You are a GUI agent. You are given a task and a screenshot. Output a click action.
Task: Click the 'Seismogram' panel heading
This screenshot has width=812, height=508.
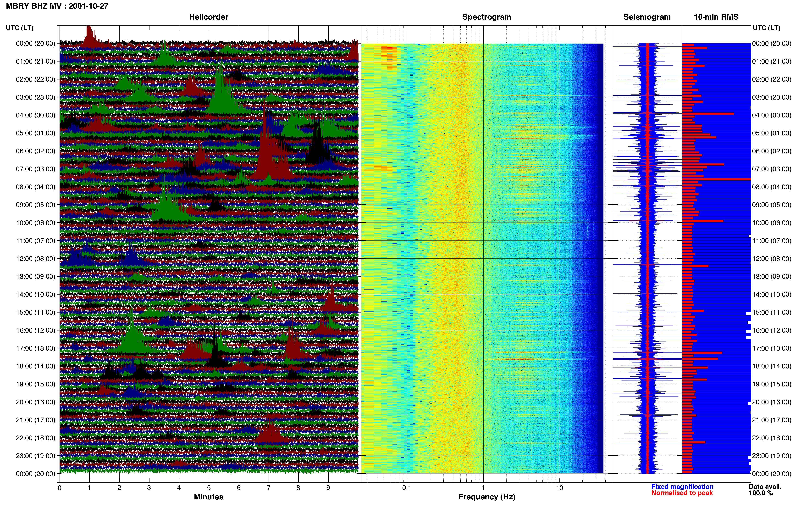[647, 17]
